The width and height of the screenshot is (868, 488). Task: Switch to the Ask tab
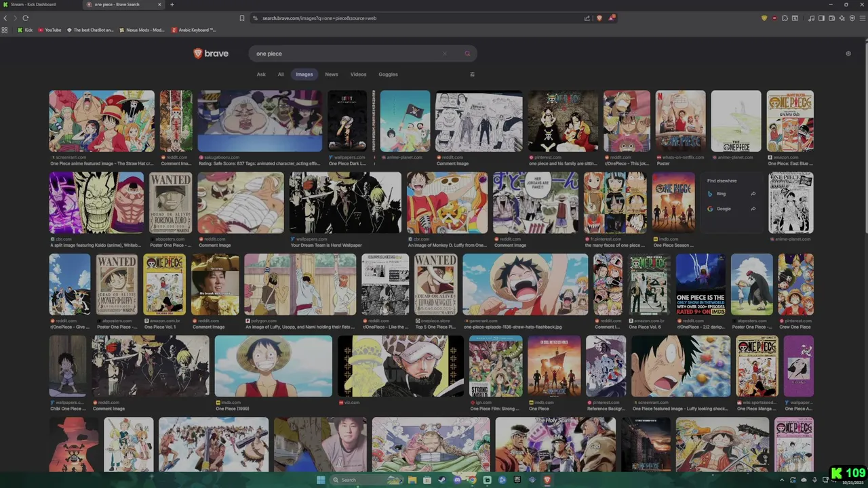click(261, 75)
